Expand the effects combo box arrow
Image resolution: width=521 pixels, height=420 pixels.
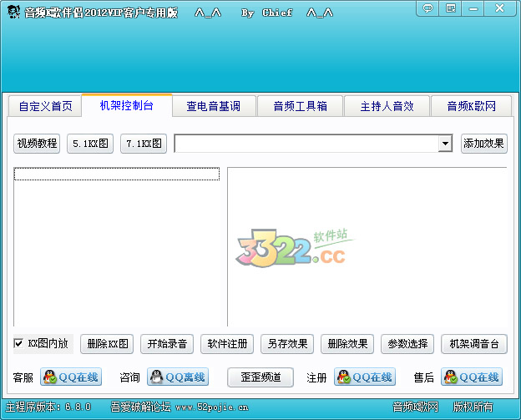point(445,144)
